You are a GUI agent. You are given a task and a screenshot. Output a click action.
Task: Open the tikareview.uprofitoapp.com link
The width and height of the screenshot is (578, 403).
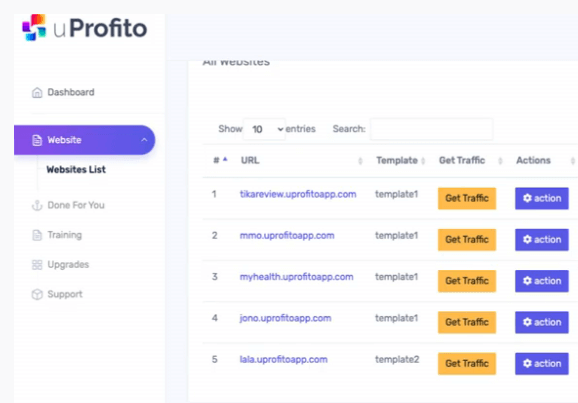298,194
